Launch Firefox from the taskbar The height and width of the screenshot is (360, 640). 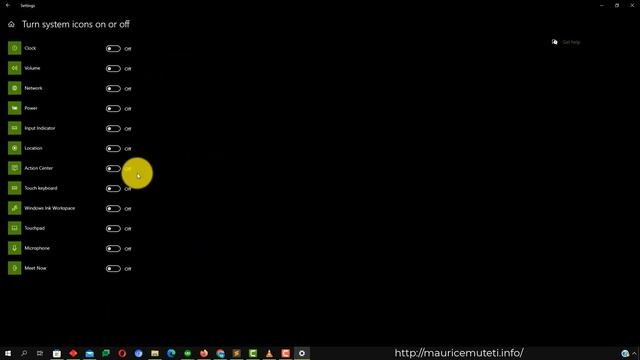204,353
